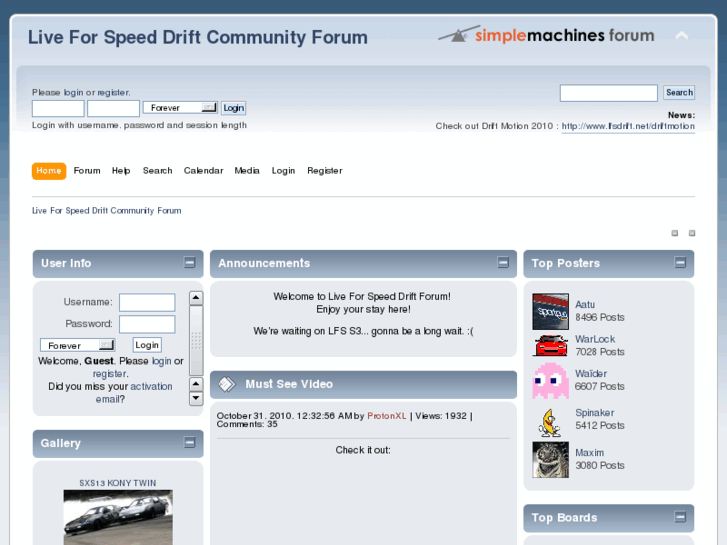
Task: Collapse the Gallery block
Action: pyautogui.click(x=189, y=442)
